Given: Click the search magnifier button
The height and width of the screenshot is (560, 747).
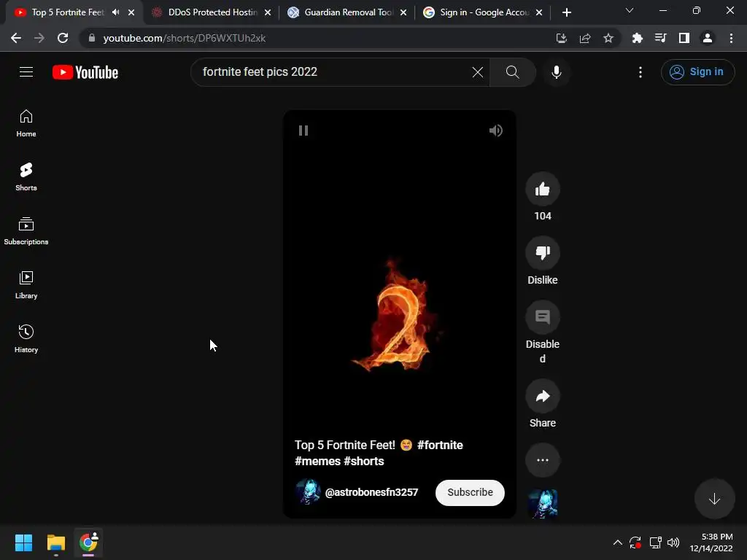Looking at the screenshot, I should 513,72.
